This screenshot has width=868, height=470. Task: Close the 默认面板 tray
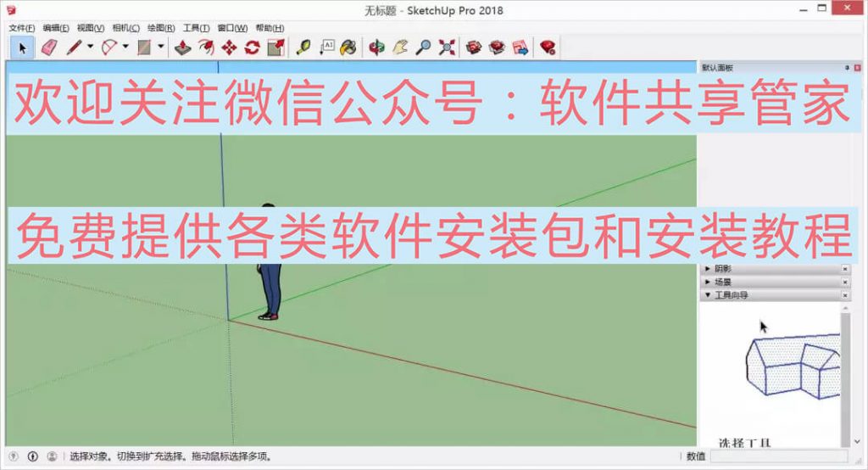[x=858, y=68]
